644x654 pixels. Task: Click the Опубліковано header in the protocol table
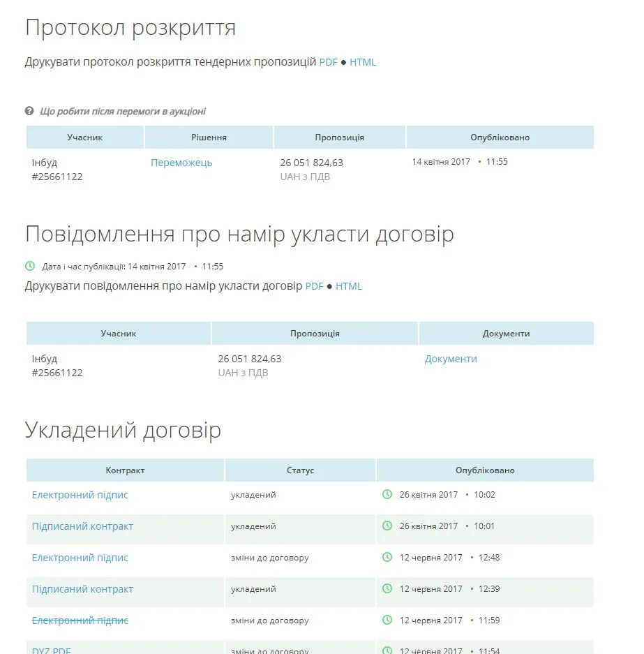tap(500, 138)
